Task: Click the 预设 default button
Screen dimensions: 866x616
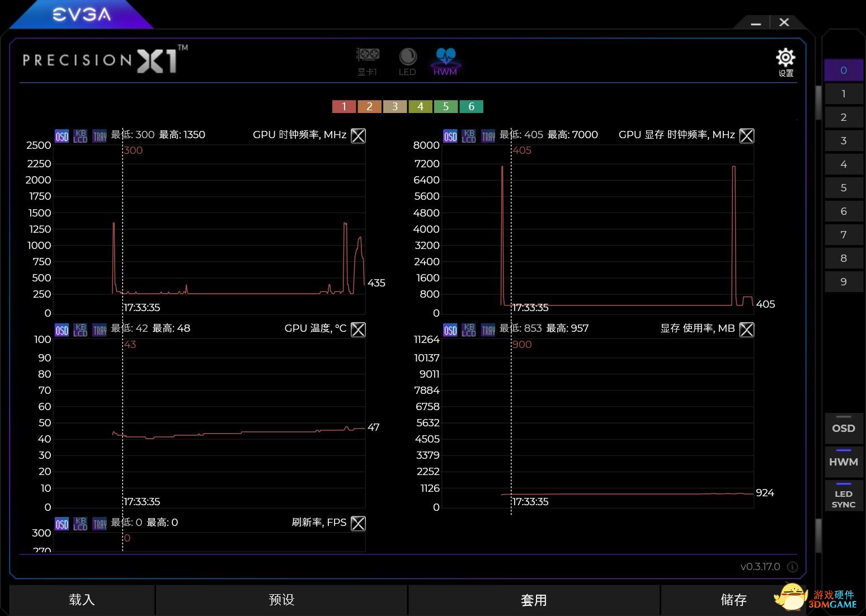Action: point(281,600)
